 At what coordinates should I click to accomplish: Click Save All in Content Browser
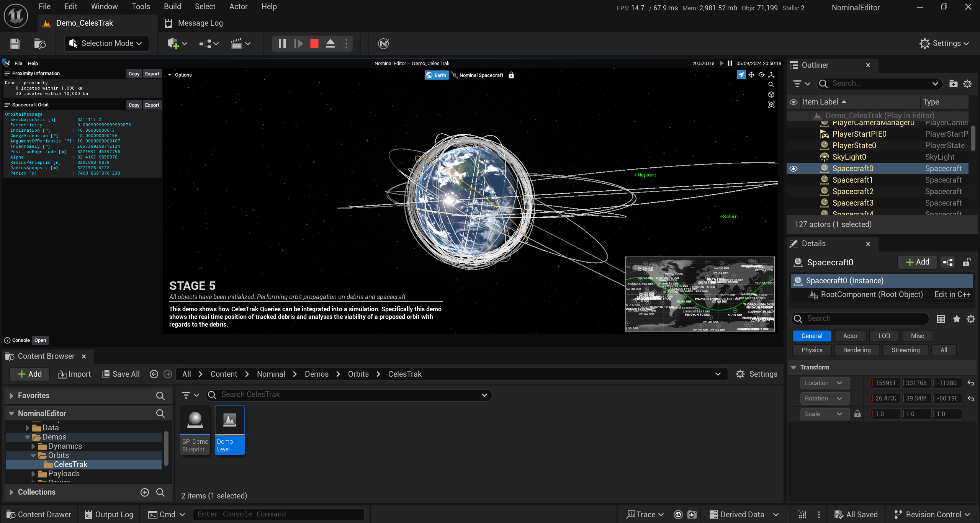point(121,374)
